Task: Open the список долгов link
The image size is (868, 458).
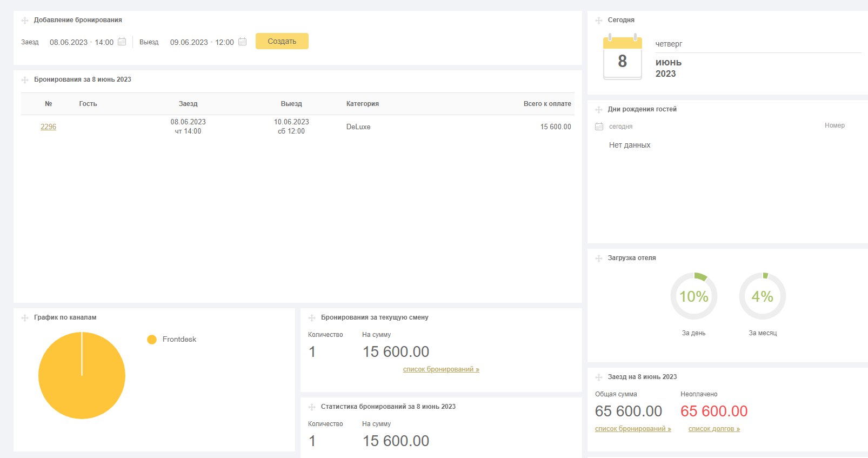Action: (x=714, y=429)
